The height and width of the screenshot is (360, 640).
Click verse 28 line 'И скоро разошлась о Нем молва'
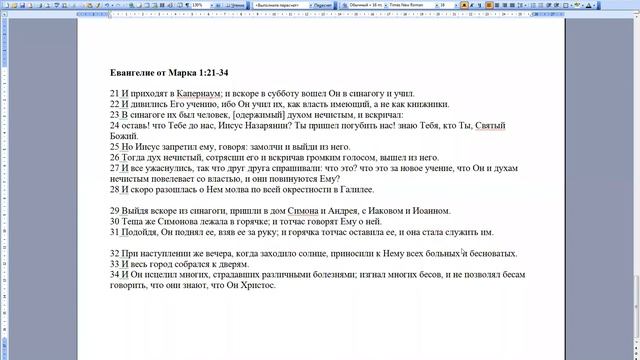coord(242,189)
